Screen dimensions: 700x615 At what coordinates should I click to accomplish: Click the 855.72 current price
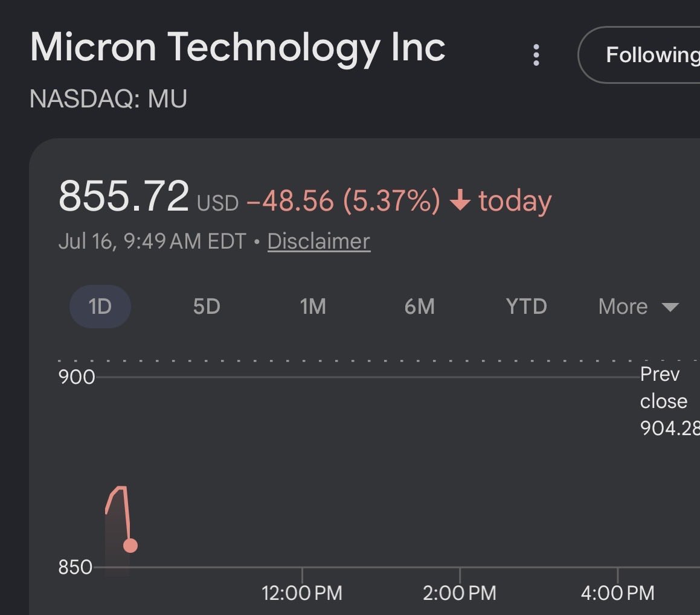click(x=124, y=196)
